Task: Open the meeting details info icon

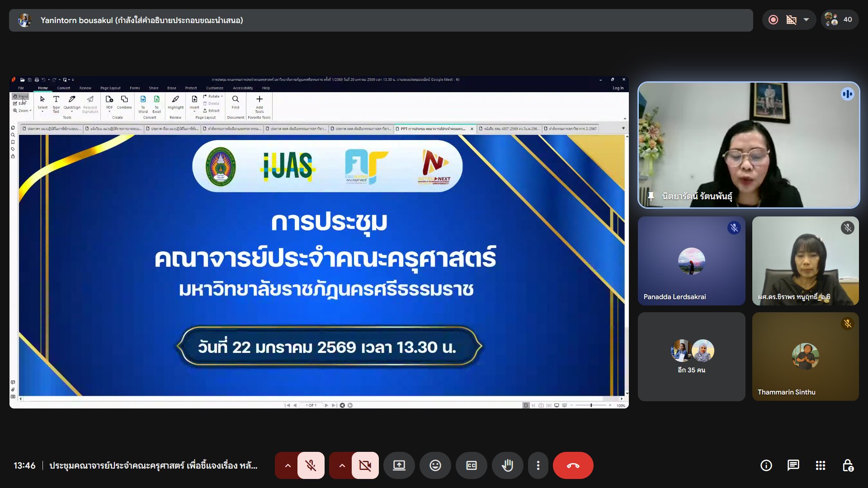Action: [x=766, y=465]
